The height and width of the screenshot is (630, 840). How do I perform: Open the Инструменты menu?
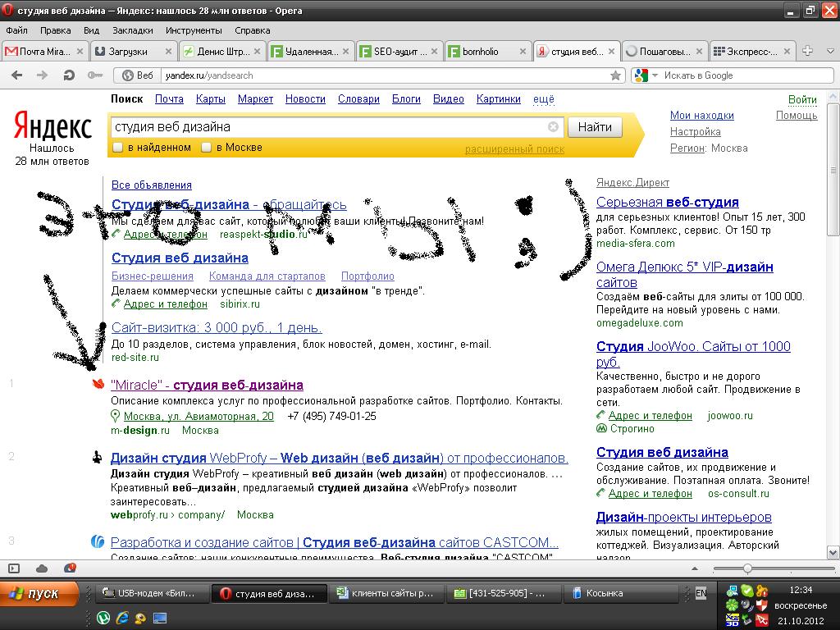[194, 30]
